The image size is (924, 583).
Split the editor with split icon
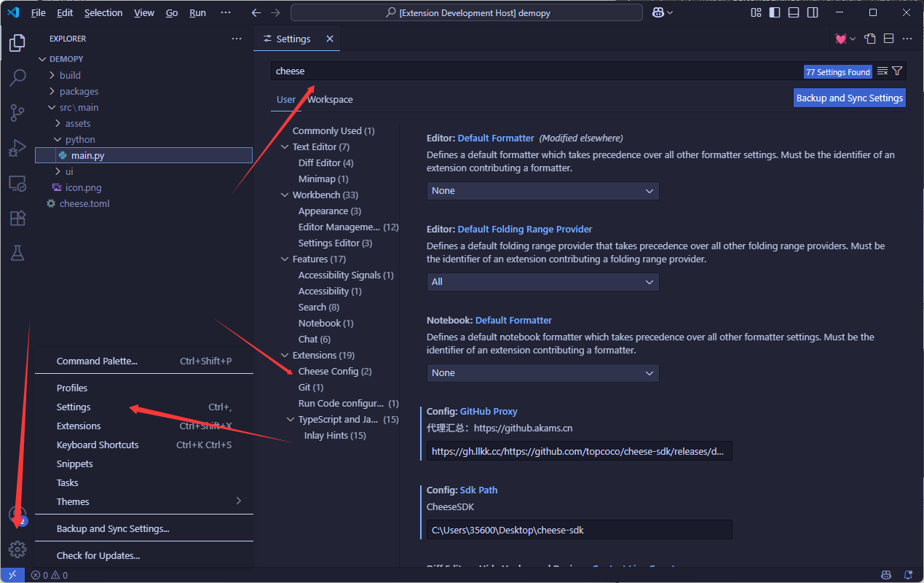pos(888,39)
